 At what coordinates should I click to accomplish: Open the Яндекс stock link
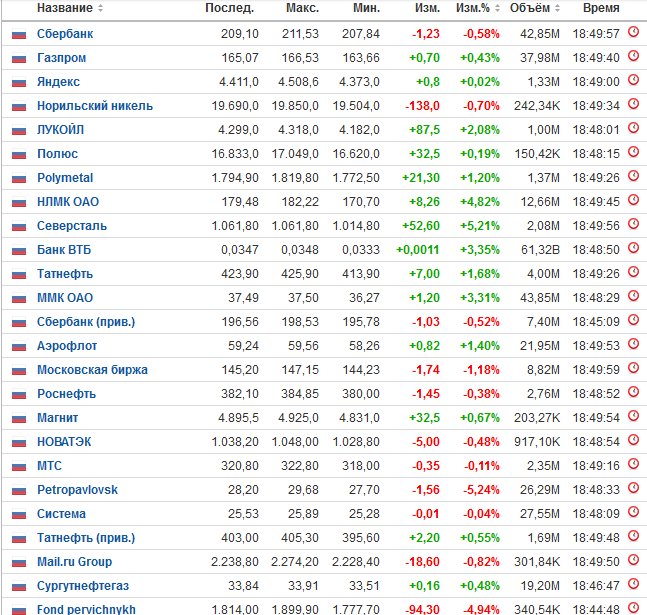[58, 82]
